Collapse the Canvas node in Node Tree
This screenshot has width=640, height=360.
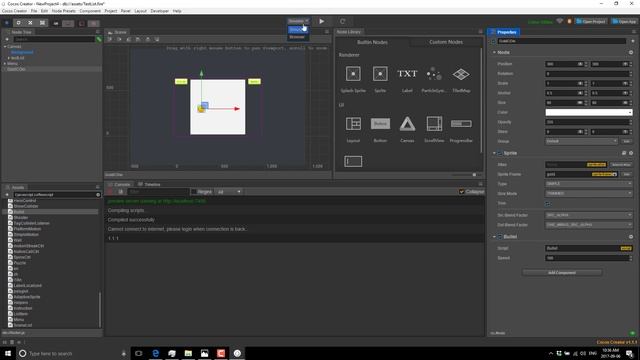pyautogui.click(x=5, y=47)
